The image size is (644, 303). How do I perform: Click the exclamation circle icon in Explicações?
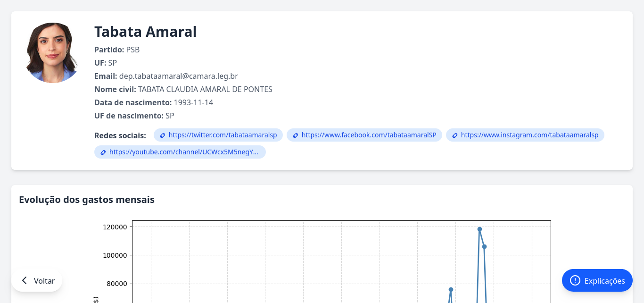coord(575,280)
